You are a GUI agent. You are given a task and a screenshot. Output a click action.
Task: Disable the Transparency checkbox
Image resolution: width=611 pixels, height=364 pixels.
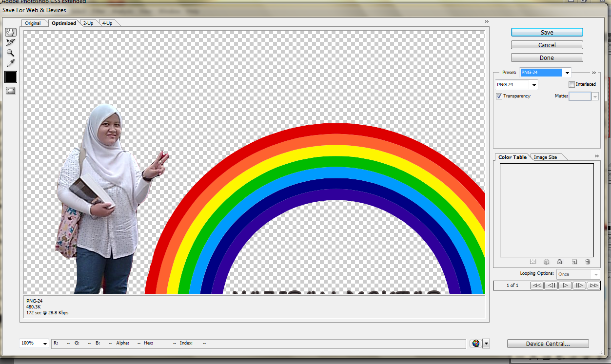pyautogui.click(x=499, y=96)
